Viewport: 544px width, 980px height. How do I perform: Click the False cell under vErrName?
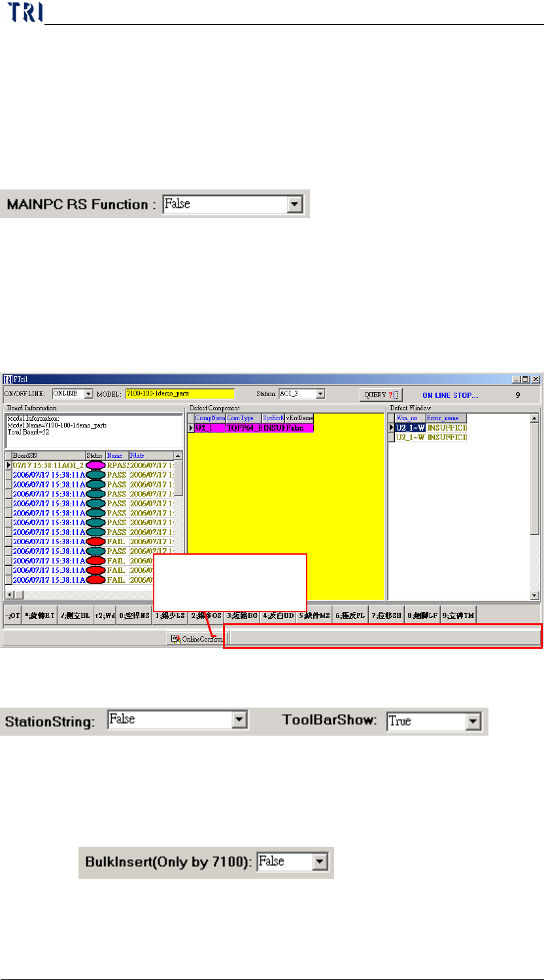click(x=299, y=427)
